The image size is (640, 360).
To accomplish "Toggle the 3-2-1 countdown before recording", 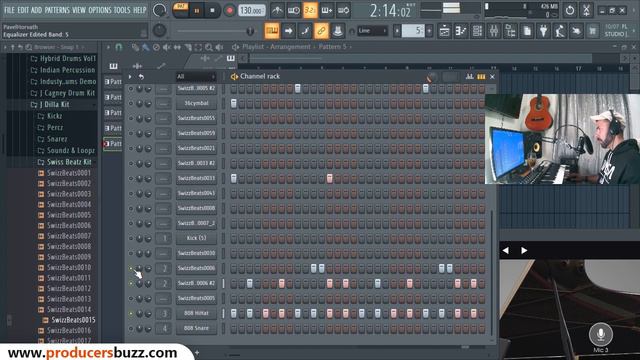I will [310, 11].
